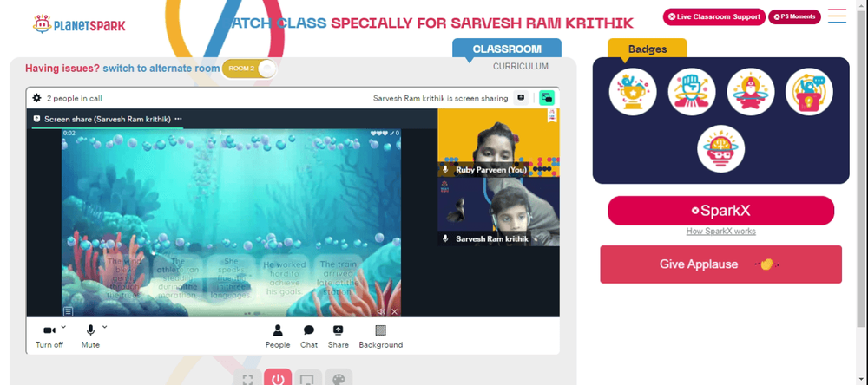Open the How SparkX works link

point(720,232)
